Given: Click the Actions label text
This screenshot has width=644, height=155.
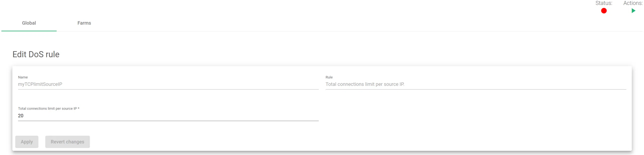Looking at the screenshot, I should 633,3.
